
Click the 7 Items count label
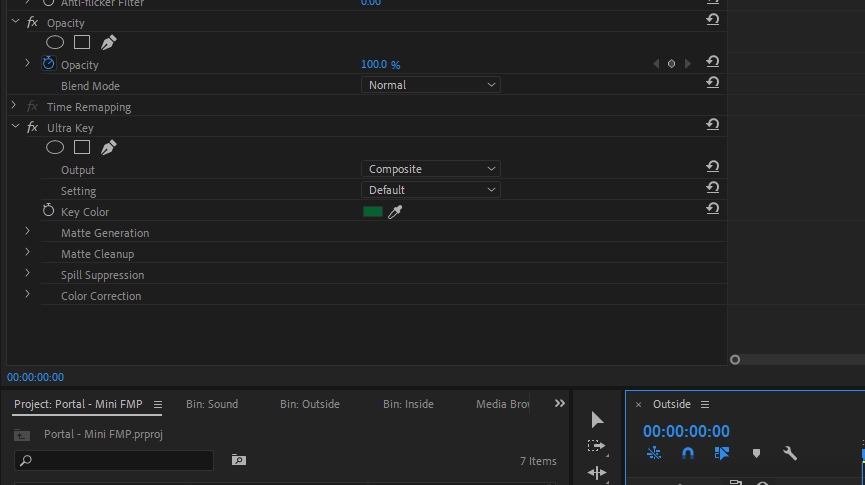pyautogui.click(x=538, y=461)
